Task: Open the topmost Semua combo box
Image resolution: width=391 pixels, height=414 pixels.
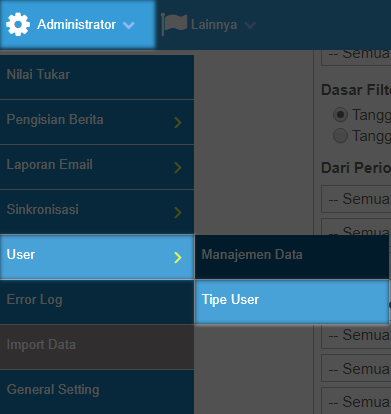Action: 356,58
